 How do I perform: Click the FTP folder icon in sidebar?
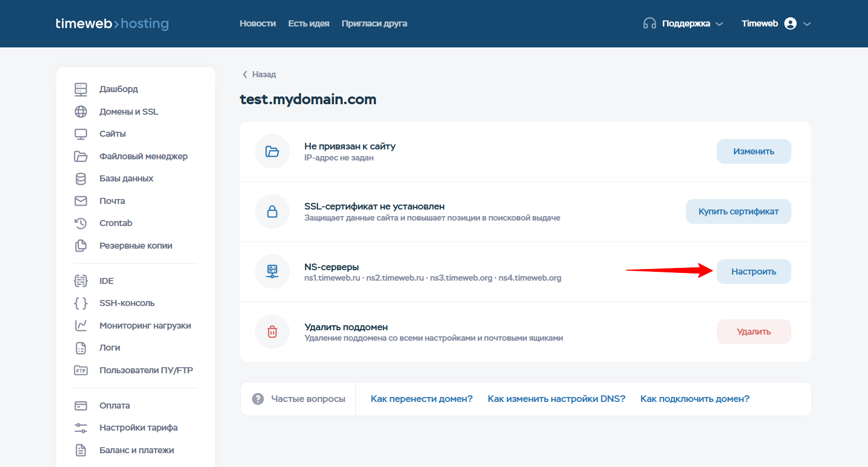coord(81,371)
